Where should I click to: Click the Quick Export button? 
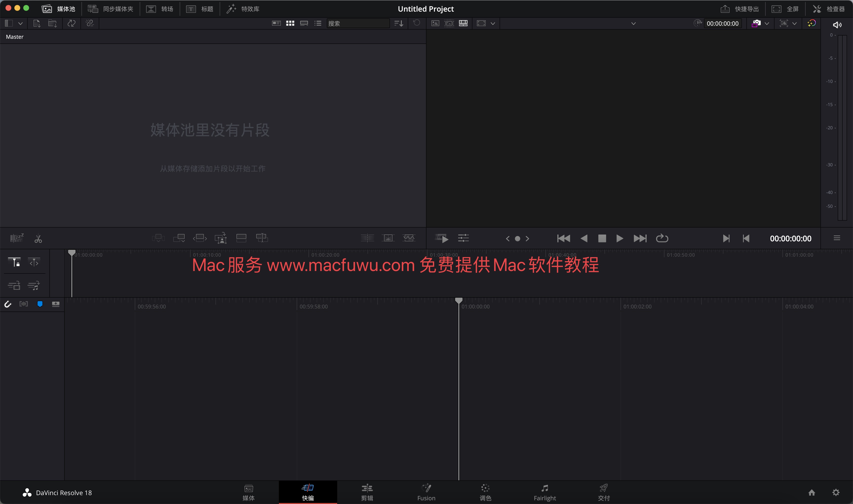(x=739, y=9)
